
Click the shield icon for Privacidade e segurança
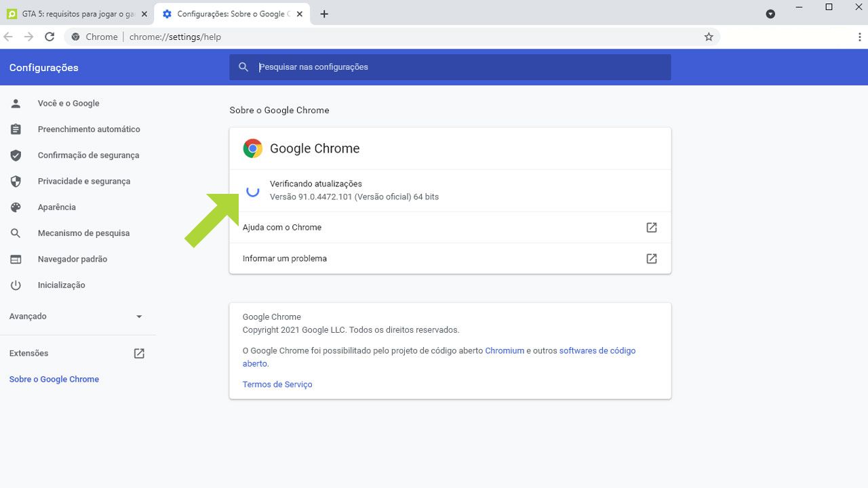(16, 181)
